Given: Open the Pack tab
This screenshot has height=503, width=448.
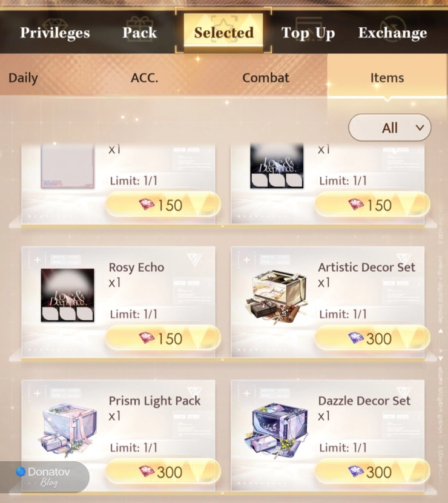Looking at the screenshot, I should point(140,33).
